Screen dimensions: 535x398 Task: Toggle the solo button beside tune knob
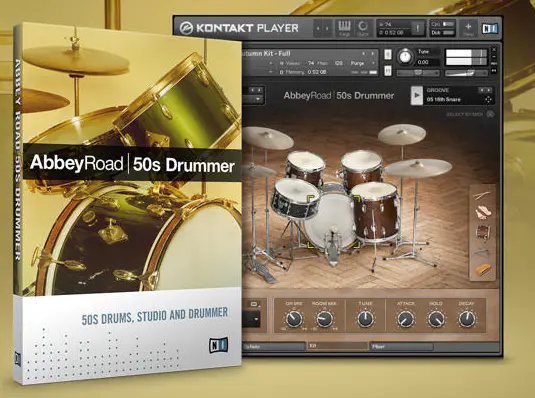(388, 55)
